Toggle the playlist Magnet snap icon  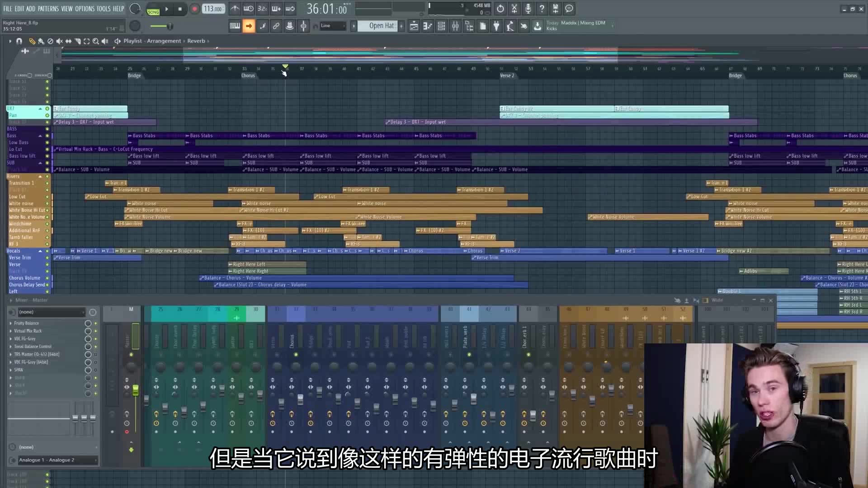(x=19, y=41)
